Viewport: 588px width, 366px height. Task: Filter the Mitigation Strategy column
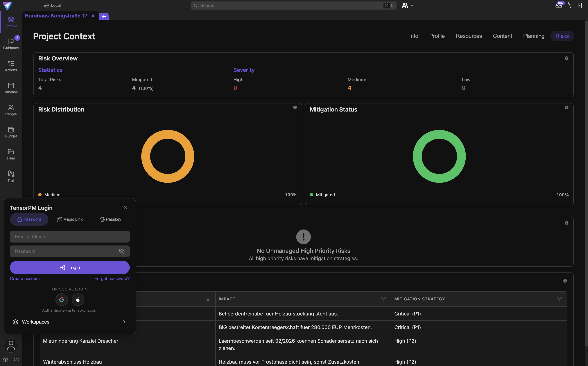[x=560, y=299]
